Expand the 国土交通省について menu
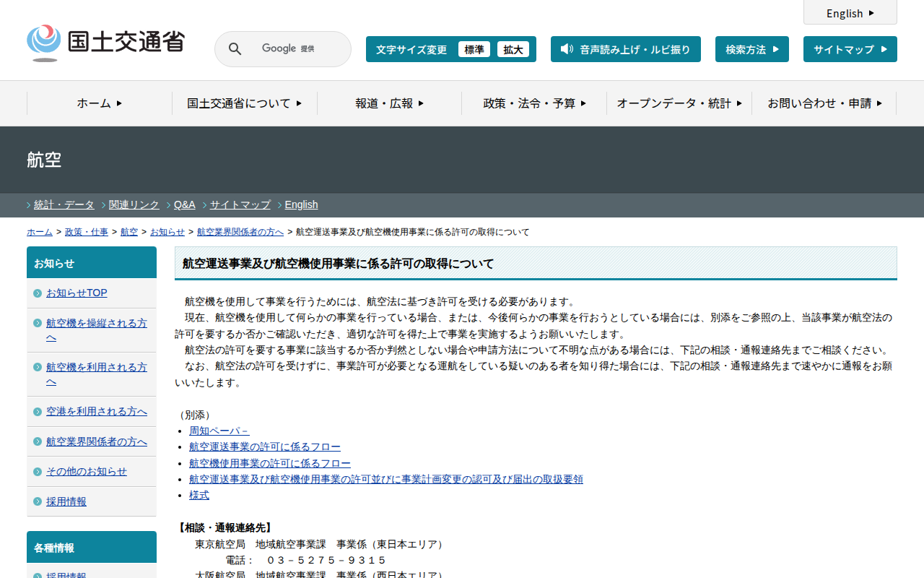This screenshot has height=578, width=924. [244, 103]
